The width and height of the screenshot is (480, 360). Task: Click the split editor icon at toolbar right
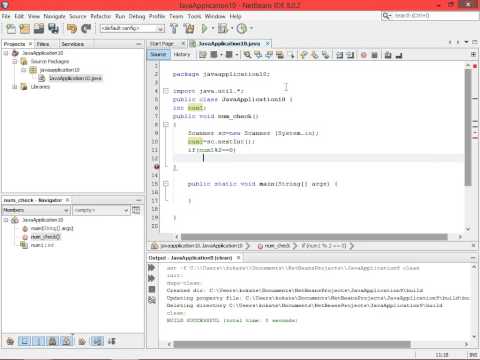click(x=473, y=54)
